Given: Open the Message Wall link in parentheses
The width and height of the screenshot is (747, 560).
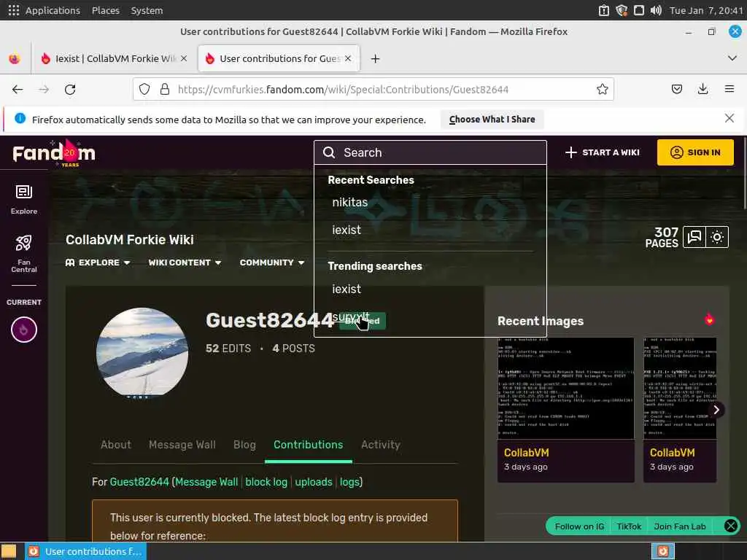Looking at the screenshot, I should pos(206,482).
